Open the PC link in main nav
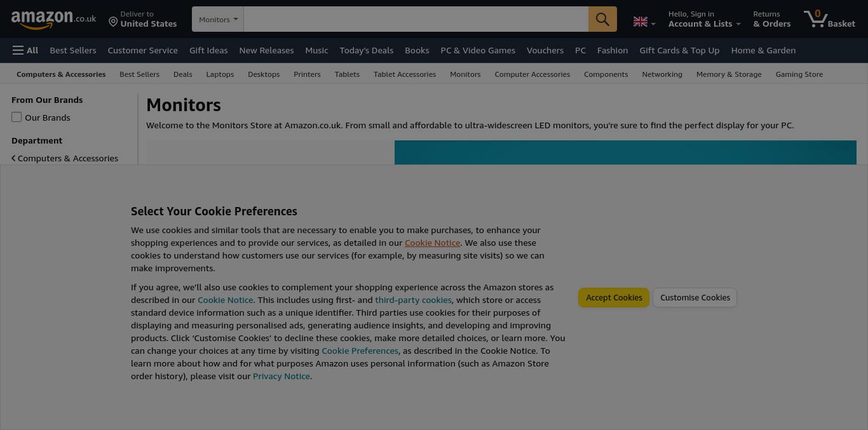Image resolution: width=868 pixels, height=430 pixels. pos(580,50)
